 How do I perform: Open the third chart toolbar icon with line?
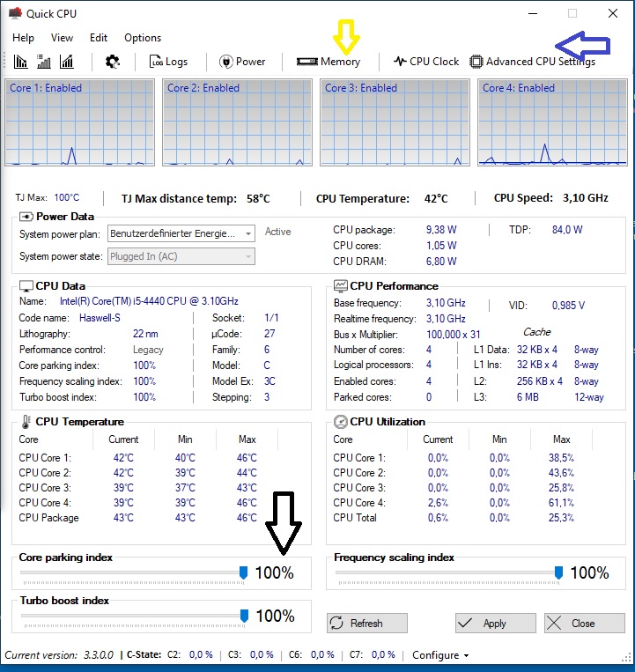[67, 62]
